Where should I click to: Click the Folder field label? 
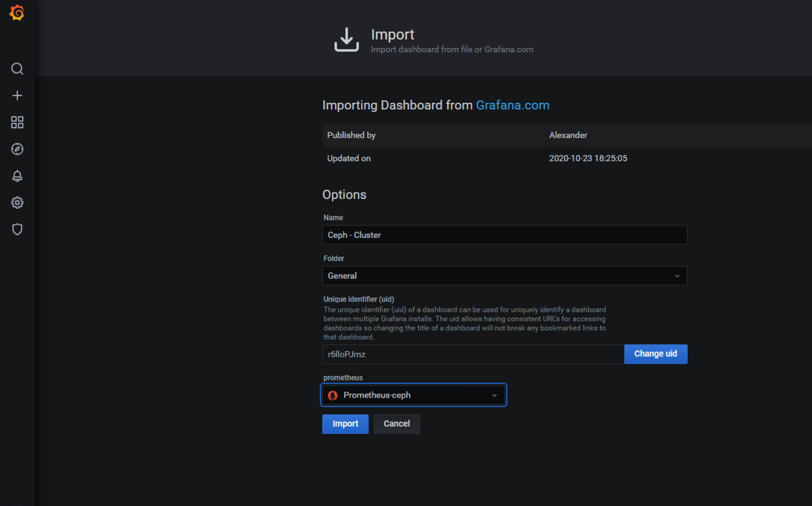coord(333,258)
